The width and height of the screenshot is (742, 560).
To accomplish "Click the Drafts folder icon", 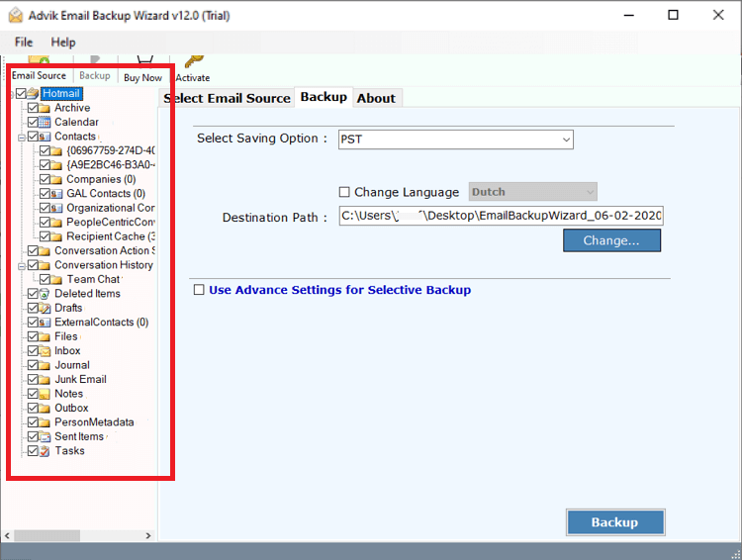I will [46, 308].
